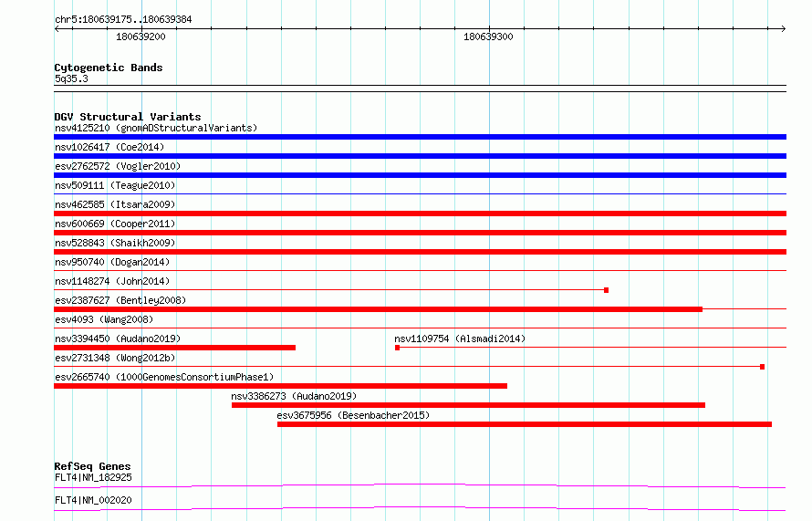The height and width of the screenshot is (521, 812).
Task: Select nsv3386273 (Audano2019) label
Action: coord(294,396)
